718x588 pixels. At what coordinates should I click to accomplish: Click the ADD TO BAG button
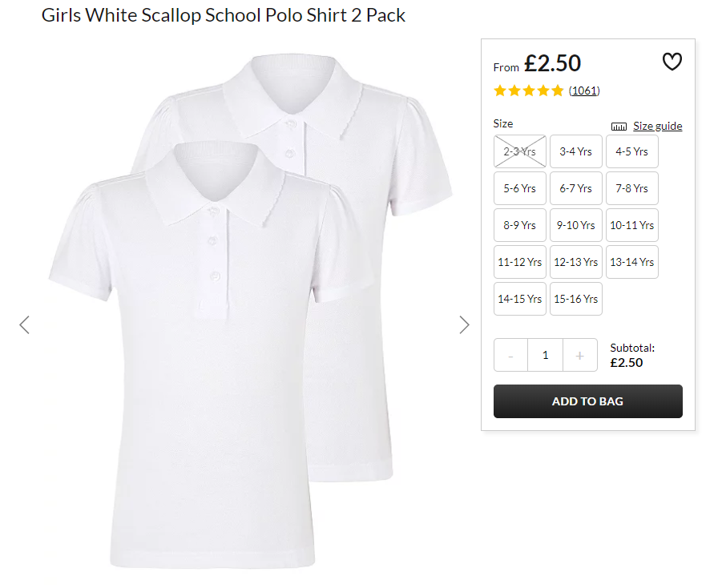[588, 401]
